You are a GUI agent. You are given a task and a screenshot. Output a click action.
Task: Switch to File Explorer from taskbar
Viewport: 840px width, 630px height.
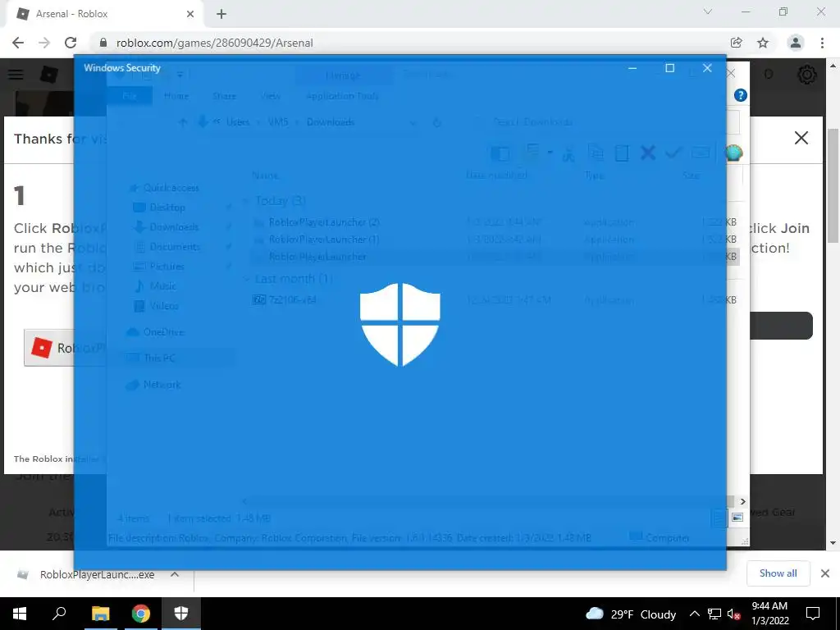coord(100,614)
